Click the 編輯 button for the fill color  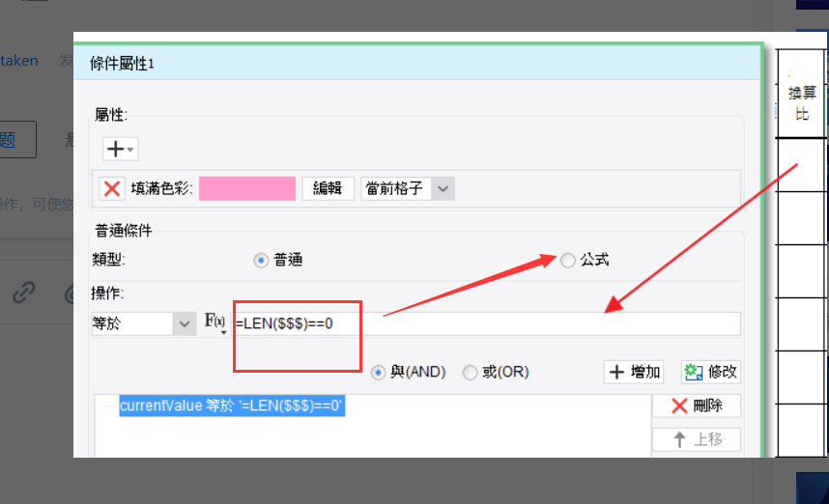click(328, 188)
